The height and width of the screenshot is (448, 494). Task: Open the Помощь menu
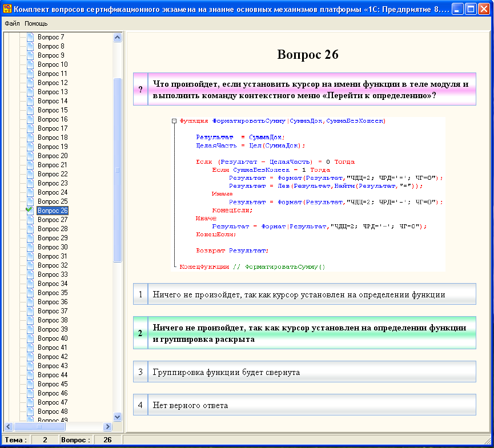(36, 23)
